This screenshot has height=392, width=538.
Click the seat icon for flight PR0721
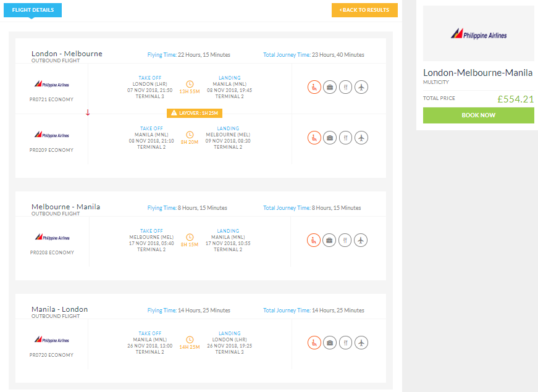click(x=314, y=87)
